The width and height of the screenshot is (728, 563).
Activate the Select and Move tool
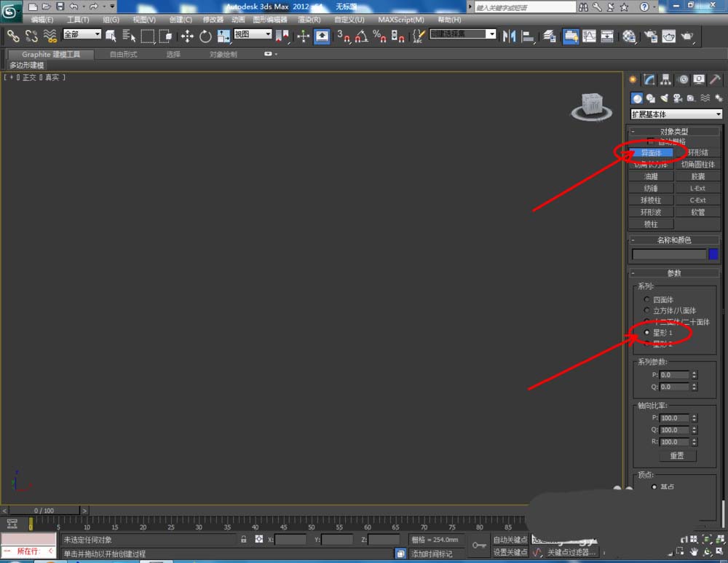(187, 36)
